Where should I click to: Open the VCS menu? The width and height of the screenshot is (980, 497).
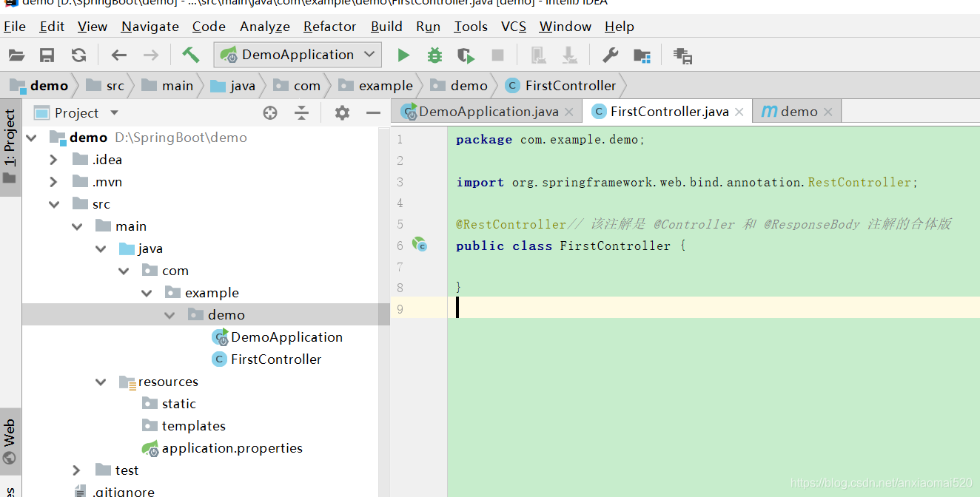(514, 27)
